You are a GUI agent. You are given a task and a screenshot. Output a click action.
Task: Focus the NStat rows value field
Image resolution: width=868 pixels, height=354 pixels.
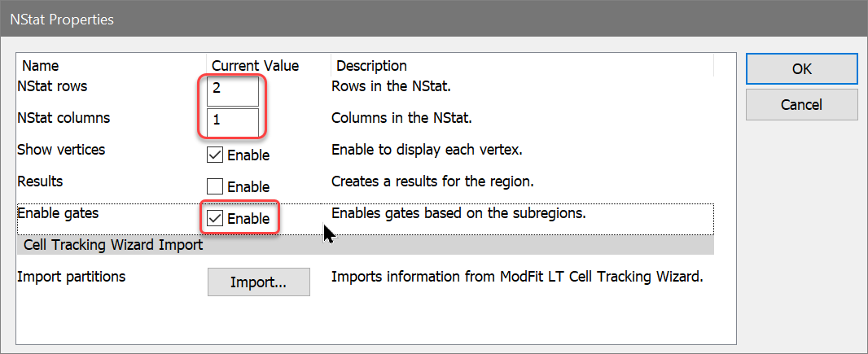[x=234, y=90]
